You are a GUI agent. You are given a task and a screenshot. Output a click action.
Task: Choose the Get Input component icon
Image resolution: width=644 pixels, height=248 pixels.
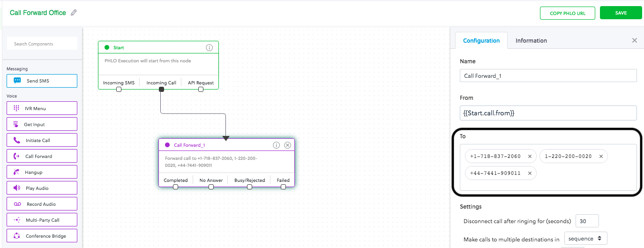[x=16, y=124]
